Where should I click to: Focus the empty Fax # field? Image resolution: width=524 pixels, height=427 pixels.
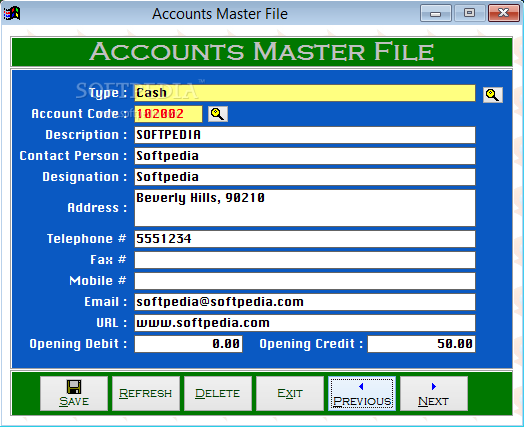305,260
